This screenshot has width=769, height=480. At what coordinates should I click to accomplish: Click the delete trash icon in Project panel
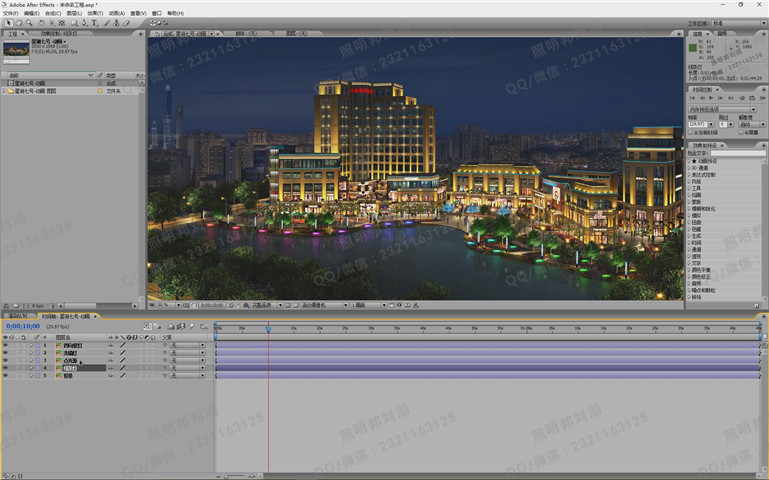pyautogui.click(x=52, y=305)
